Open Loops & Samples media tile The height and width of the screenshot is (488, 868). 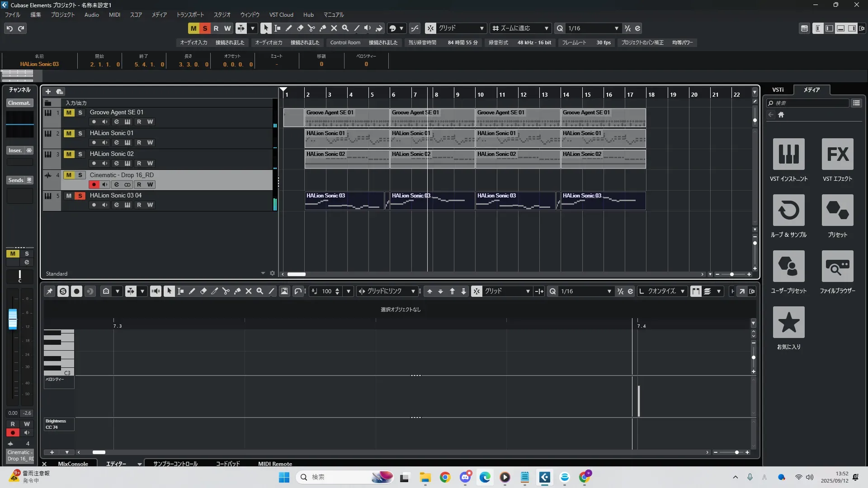coord(788,210)
